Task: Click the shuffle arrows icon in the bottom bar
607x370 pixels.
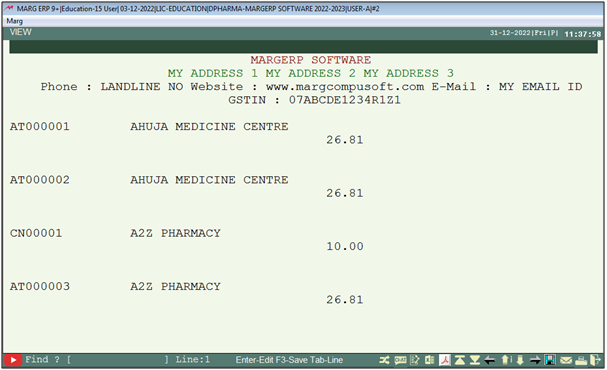Action: pyautogui.click(x=384, y=360)
